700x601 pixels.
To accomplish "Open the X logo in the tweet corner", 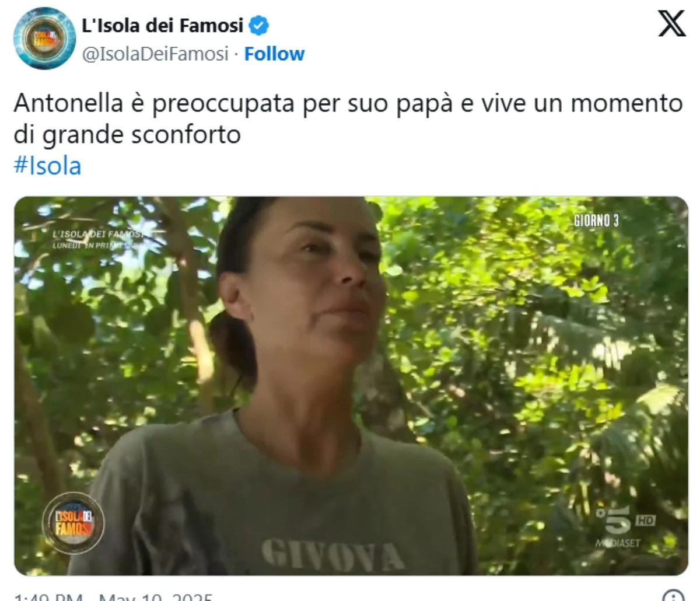I will pyautogui.click(x=671, y=25).
